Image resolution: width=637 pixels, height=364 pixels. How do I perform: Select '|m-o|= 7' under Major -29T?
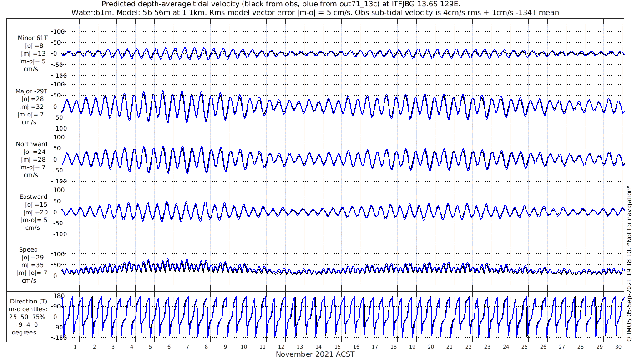31,115
